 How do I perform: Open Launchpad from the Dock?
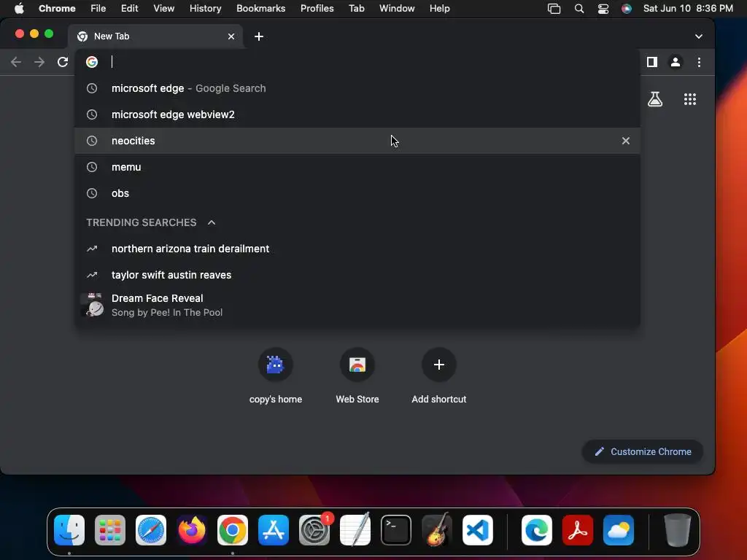click(x=110, y=529)
